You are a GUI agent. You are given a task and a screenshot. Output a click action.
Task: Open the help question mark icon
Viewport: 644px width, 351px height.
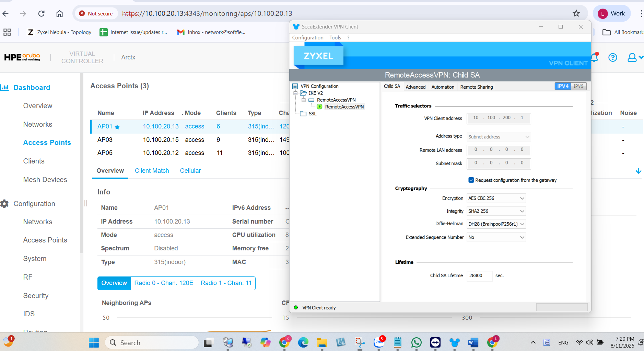612,57
